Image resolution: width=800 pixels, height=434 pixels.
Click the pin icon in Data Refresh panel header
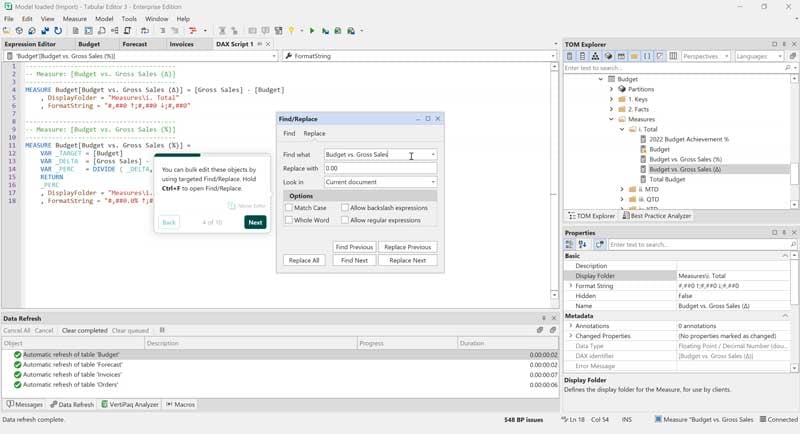pos(543,318)
